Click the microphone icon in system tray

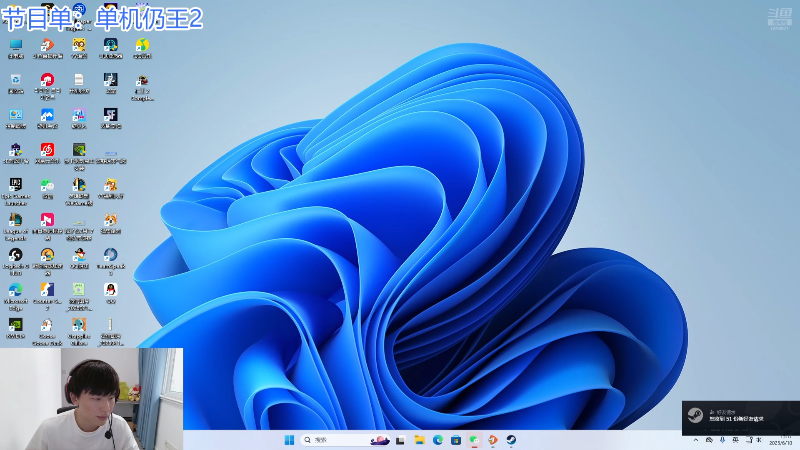(x=722, y=440)
